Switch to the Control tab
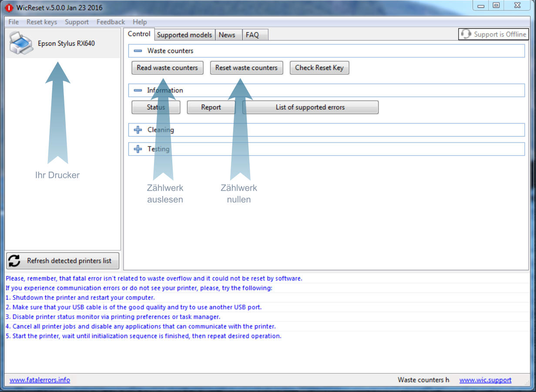The image size is (536, 392). [139, 34]
